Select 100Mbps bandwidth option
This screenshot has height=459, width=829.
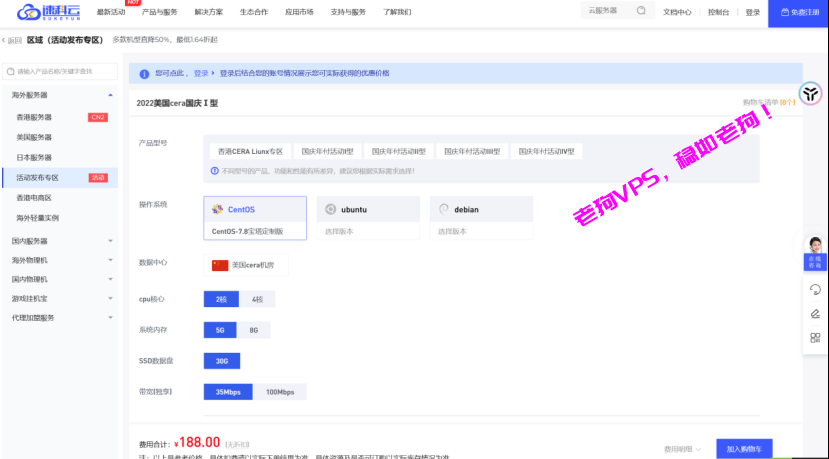click(x=280, y=392)
